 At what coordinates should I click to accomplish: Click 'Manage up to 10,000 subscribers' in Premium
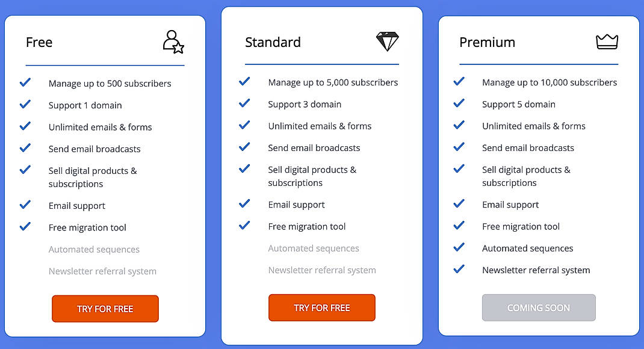tap(549, 82)
